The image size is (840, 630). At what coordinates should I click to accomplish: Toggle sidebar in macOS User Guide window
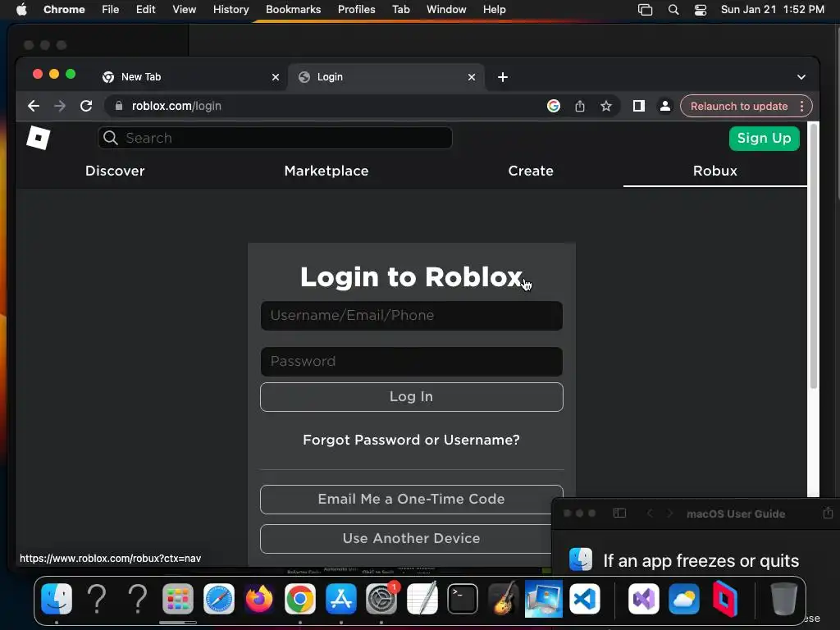(x=619, y=514)
